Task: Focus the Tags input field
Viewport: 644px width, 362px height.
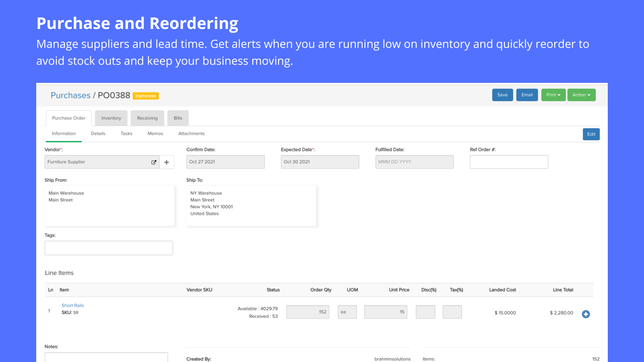Action: [109, 248]
